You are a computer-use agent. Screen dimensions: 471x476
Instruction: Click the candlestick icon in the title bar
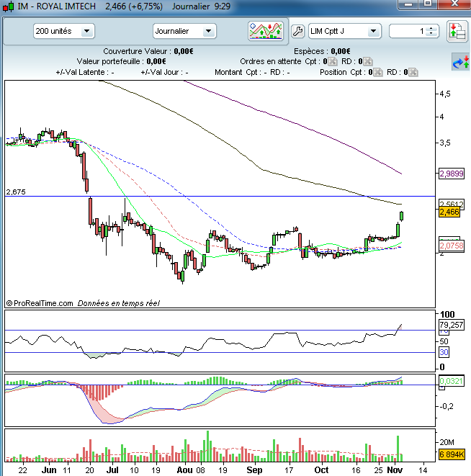coord(9,6)
